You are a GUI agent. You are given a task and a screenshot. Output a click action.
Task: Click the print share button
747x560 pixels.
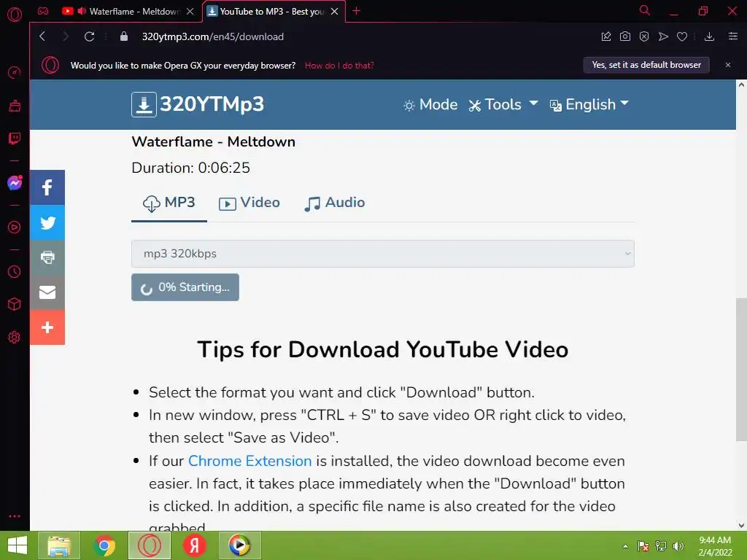click(47, 257)
